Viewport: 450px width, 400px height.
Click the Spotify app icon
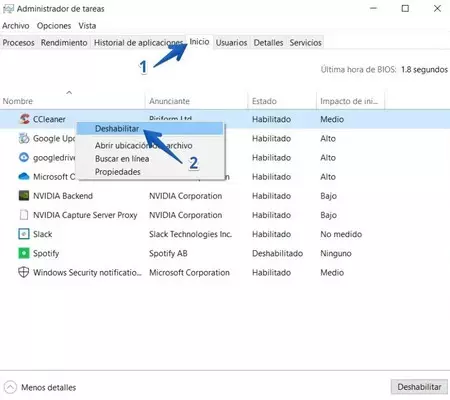click(x=24, y=253)
